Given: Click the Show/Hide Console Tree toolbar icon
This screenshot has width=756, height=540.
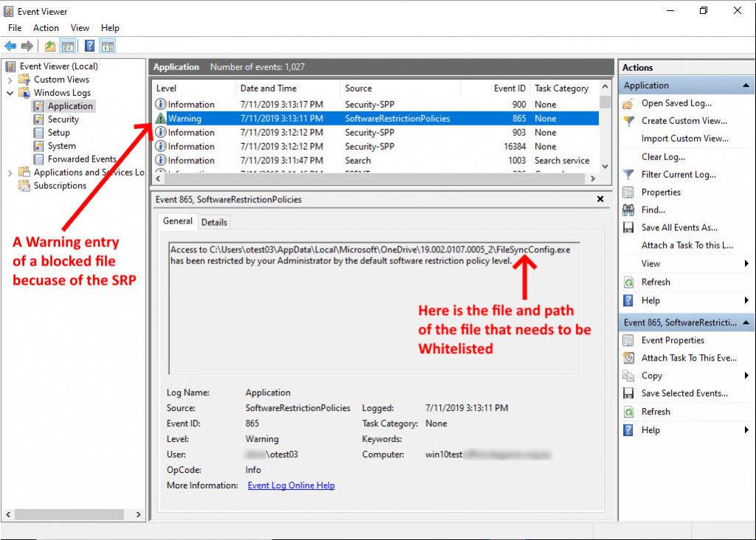Looking at the screenshot, I should tap(68, 46).
